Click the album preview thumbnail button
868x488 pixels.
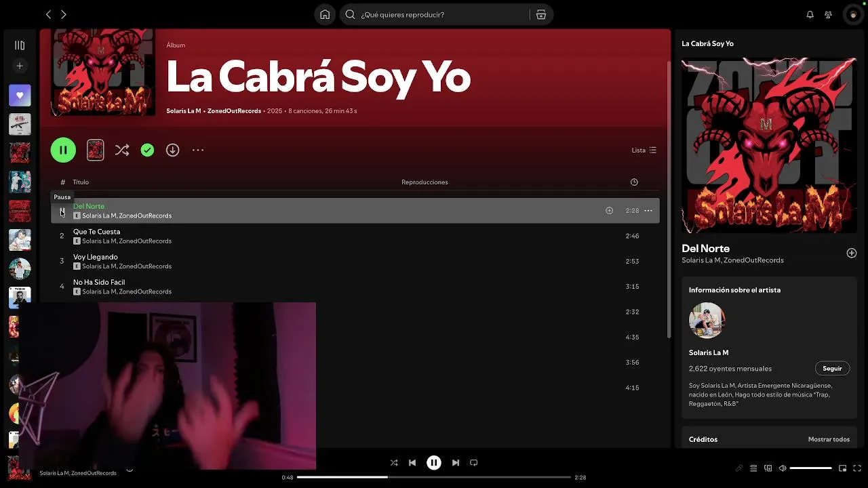coord(96,150)
